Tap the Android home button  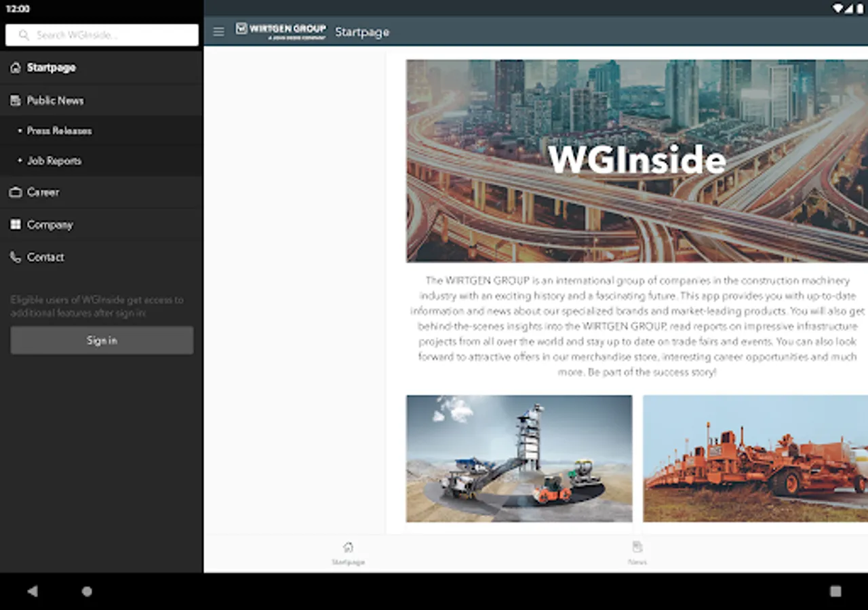(x=87, y=591)
